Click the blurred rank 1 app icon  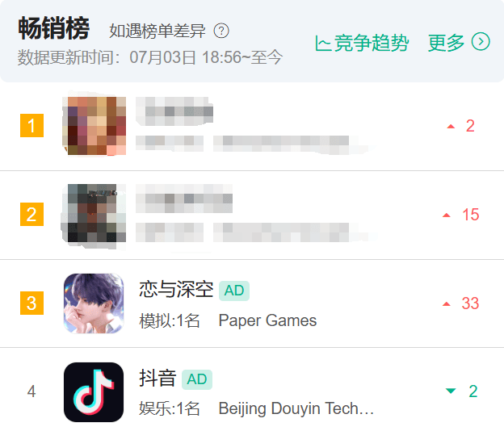click(x=94, y=126)
